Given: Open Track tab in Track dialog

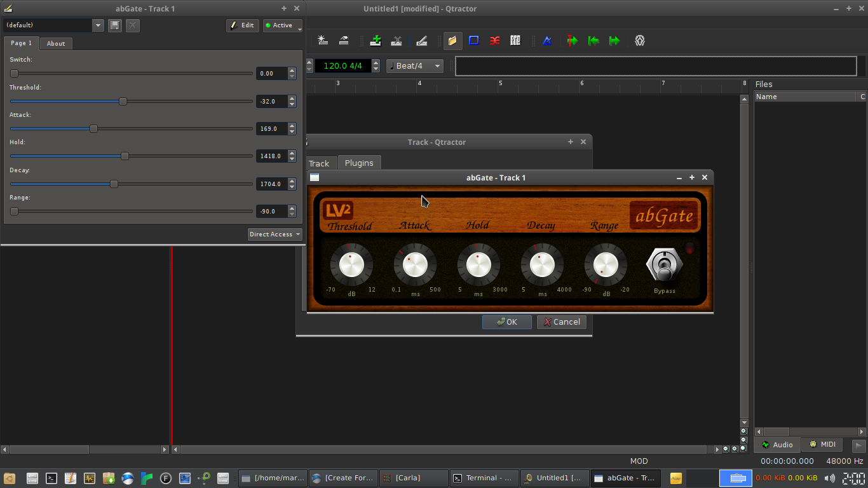Looking at the screenshot, I should click(319, 163).
